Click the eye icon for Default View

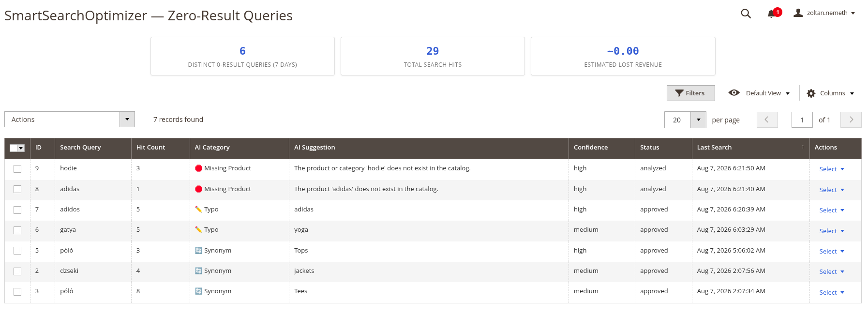tap(734, 93)
